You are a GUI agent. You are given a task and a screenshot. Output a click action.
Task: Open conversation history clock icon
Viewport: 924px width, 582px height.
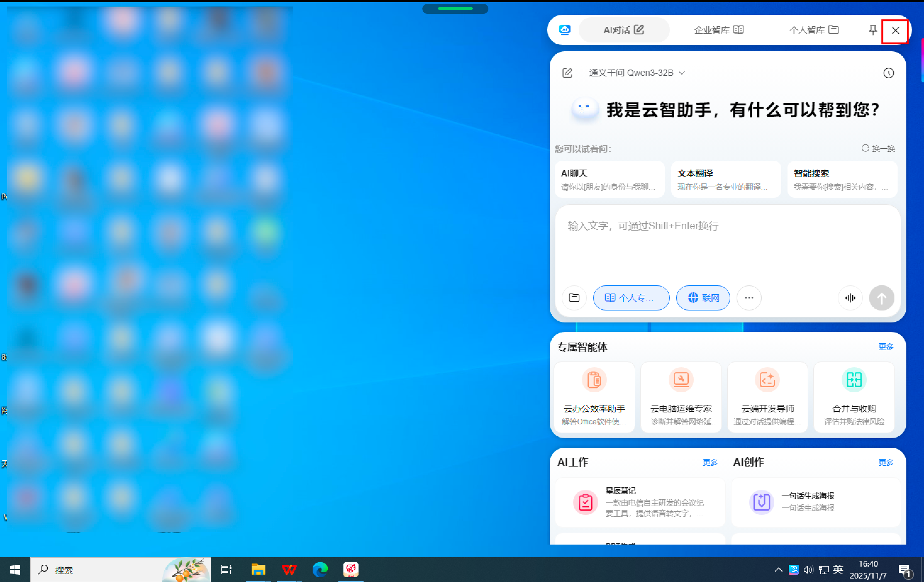pos(888,73)
